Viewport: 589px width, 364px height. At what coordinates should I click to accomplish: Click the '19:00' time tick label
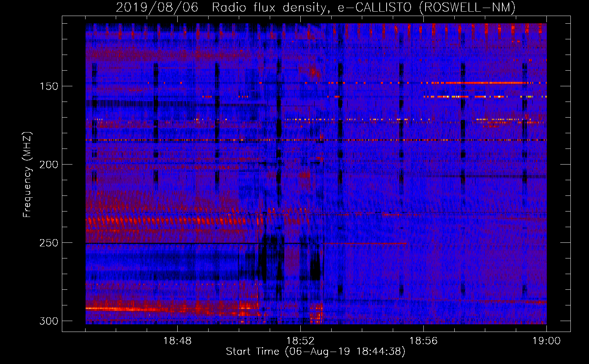[546, 341]
